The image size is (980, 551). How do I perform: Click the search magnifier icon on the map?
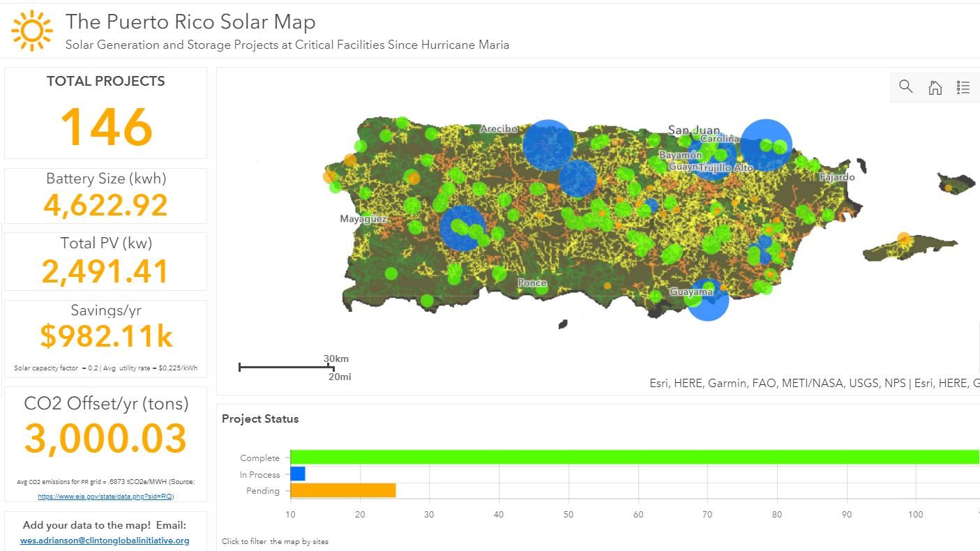(905, 87)
